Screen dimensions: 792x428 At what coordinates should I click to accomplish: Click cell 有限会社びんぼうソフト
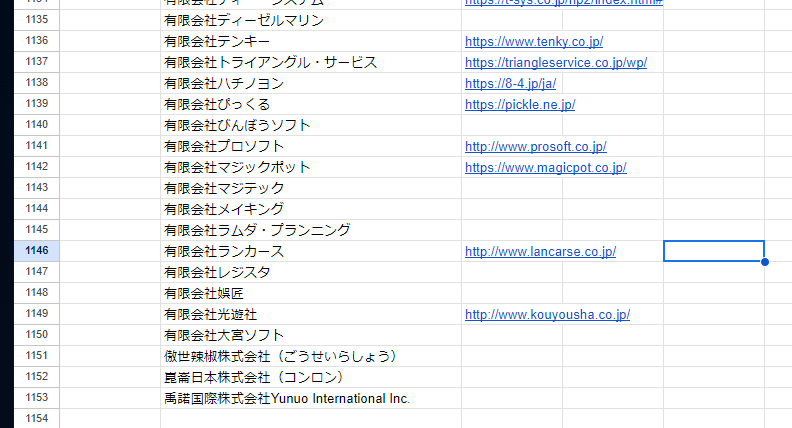(x=311, y=125)
